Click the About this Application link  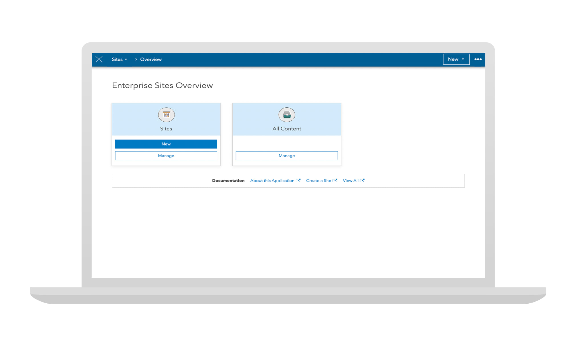click(x=275, y=180)
